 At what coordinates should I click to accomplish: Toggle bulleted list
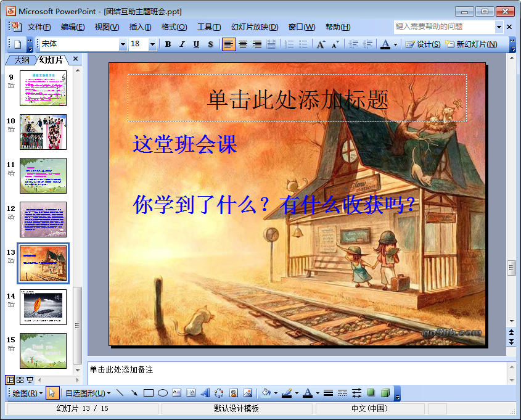pyautogui.click(x=303, y=44)
